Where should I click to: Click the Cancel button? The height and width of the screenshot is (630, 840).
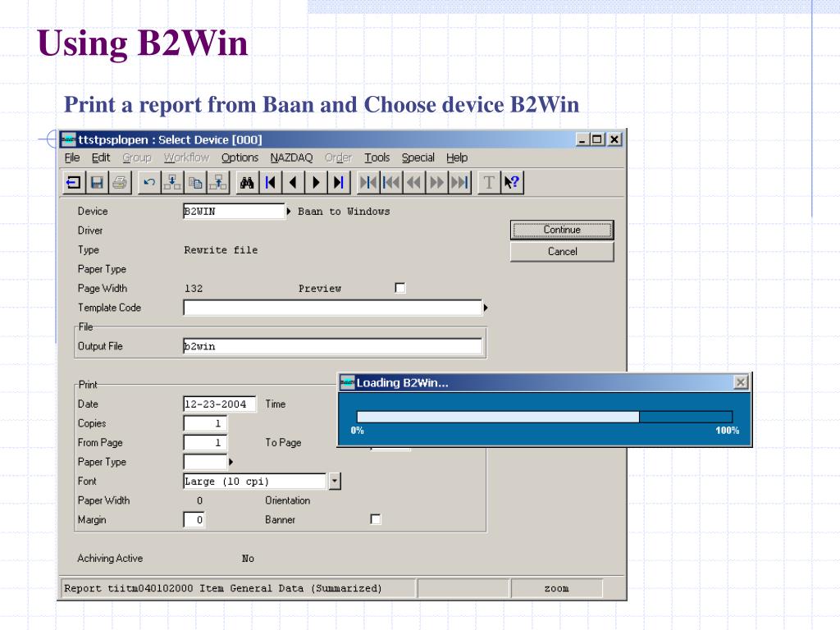click(x=562, y=252)
